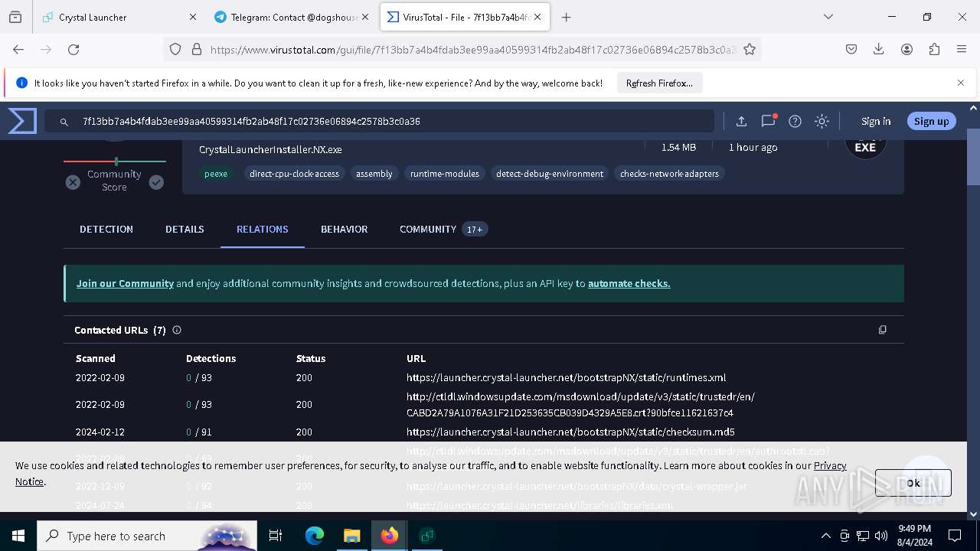
Task: Select the peexe tag
Action: [x=216, y=174]
